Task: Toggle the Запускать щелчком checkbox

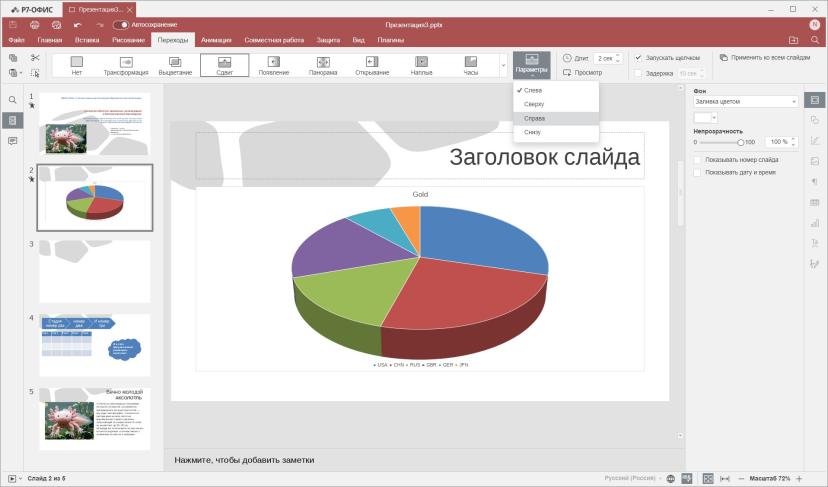Action: tap(638, 58)
